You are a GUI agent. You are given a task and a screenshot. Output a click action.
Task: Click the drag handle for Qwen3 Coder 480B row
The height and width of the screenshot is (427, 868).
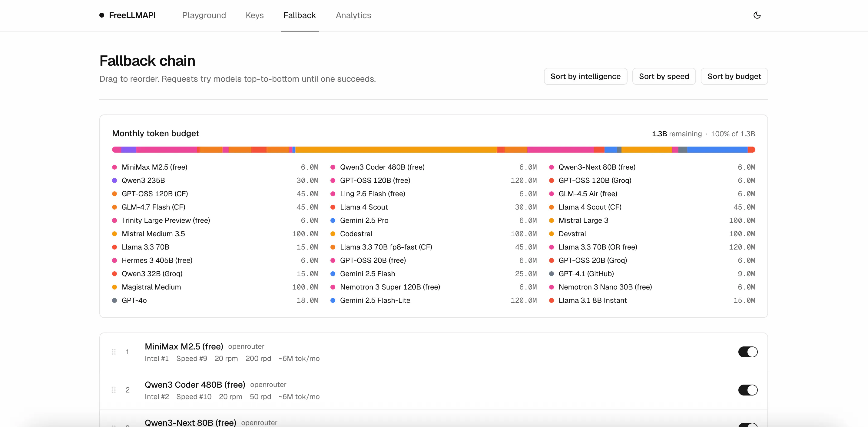pos(114,390)
